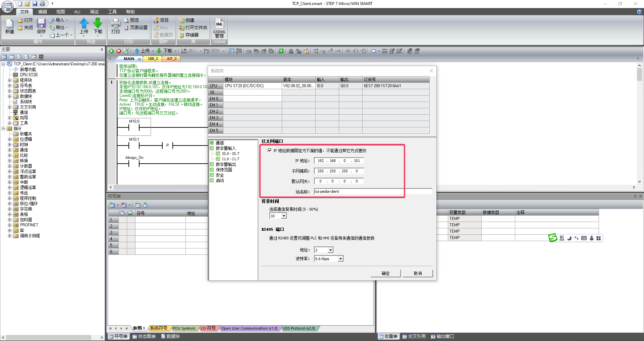Close the 系统块 dialog
This screenshot has width=644, height=341.
[x=431, y=71]
